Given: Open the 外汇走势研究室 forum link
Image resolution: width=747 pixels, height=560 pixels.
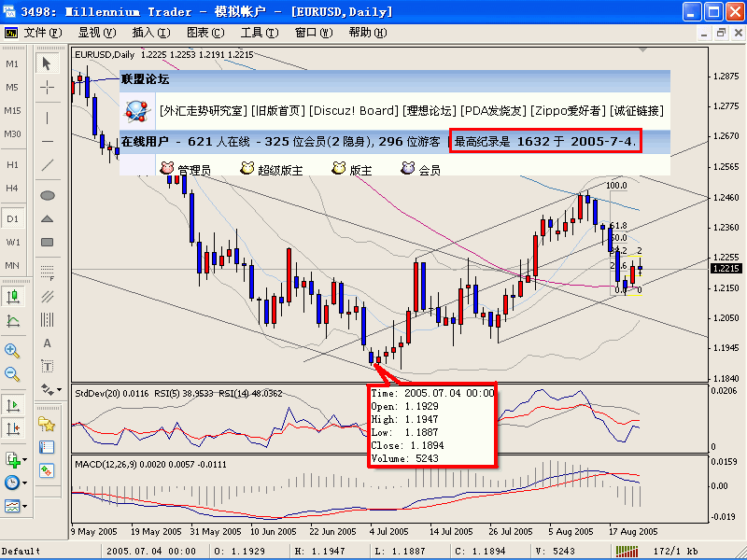Looking at the screenshot, I should tap(204, 111).
